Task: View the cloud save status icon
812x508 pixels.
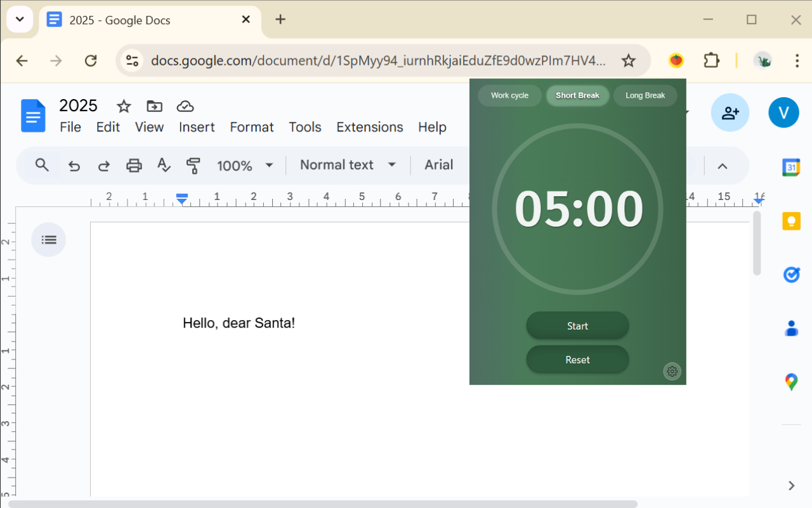Action: coord(185,106)
